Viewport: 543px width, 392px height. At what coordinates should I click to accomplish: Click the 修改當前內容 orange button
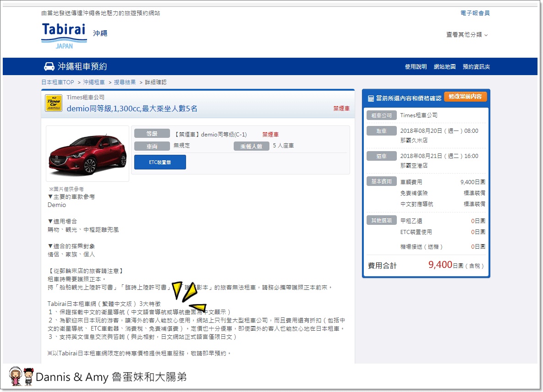(465, 97)
